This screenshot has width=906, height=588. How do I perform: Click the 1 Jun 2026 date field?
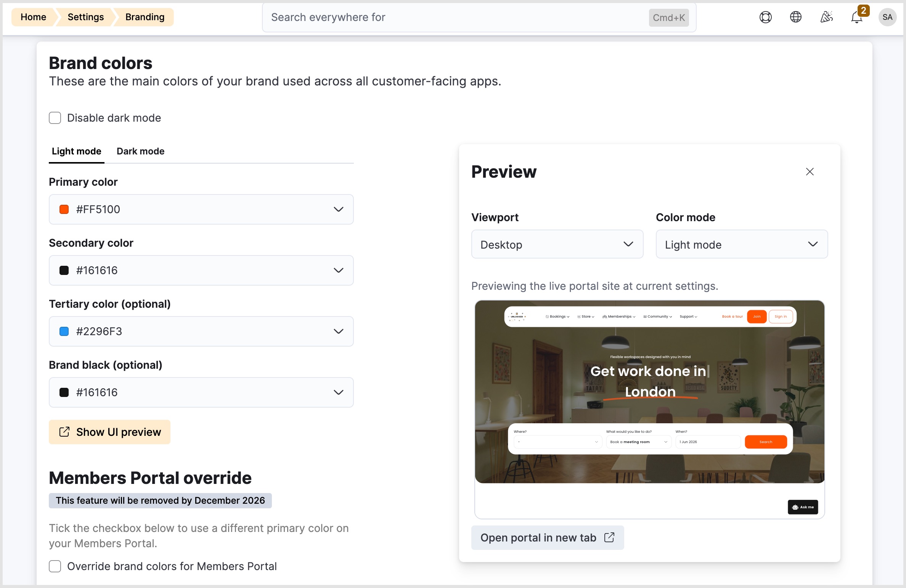[708, 442]
